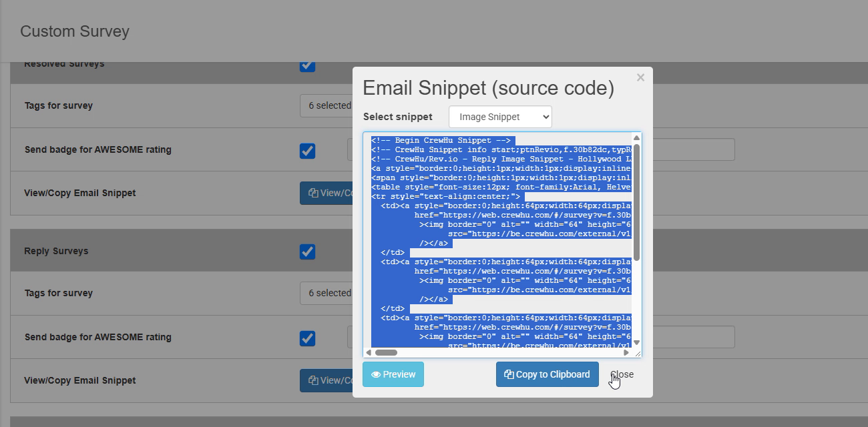This screenshot has width=868, height=427.
Task: Open Resolved section Tags for survey dropdown
Action: [327, 105]
